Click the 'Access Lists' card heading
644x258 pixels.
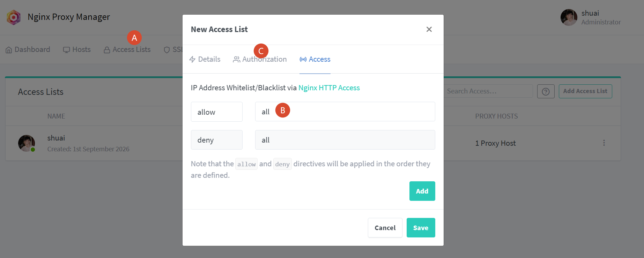coord(41,92)
